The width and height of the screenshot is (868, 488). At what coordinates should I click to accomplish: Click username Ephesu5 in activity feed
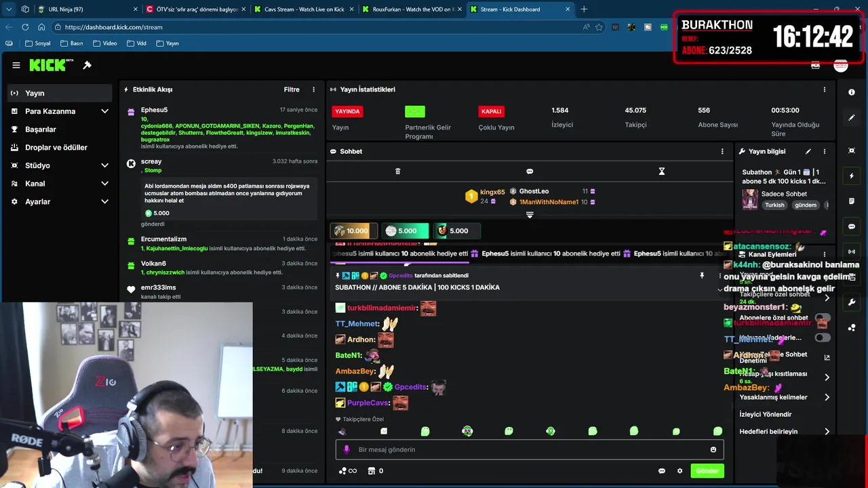click(x=154, y=110)
